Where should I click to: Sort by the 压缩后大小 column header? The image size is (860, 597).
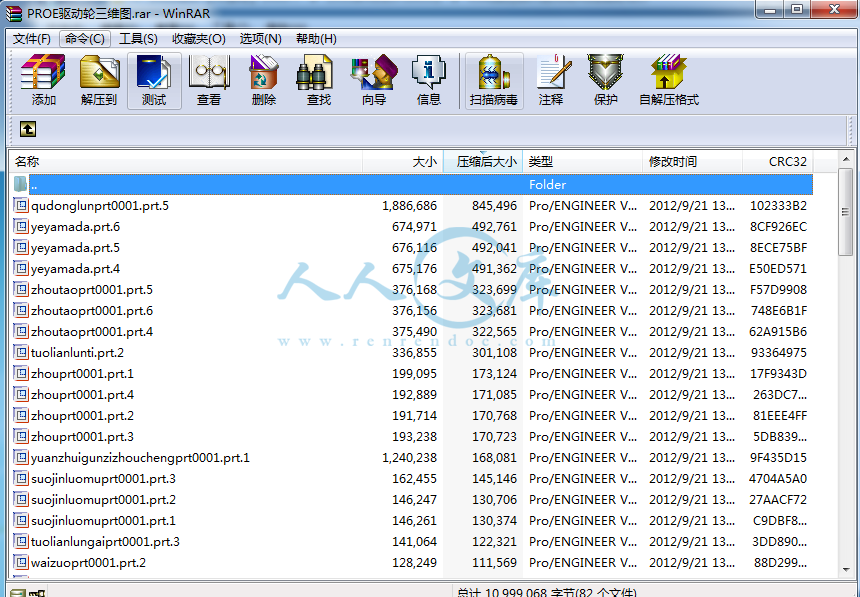click(x=483, y=162)
